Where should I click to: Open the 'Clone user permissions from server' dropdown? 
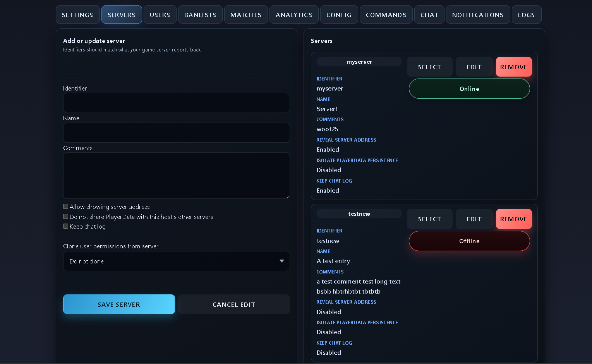pos(176,261)
